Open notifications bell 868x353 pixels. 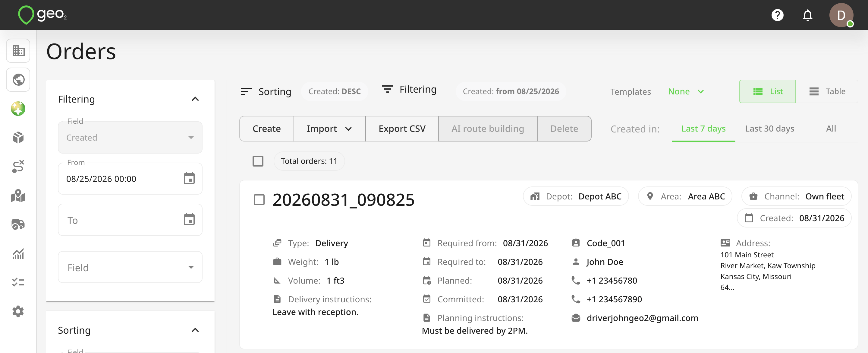pos(807,15)
